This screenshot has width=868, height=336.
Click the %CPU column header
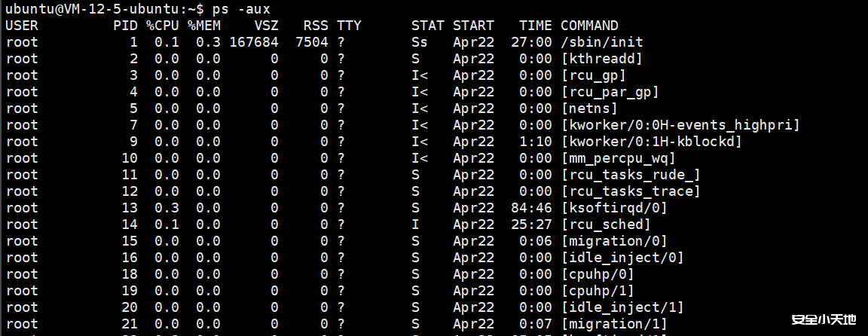click(x=163, y=26)
